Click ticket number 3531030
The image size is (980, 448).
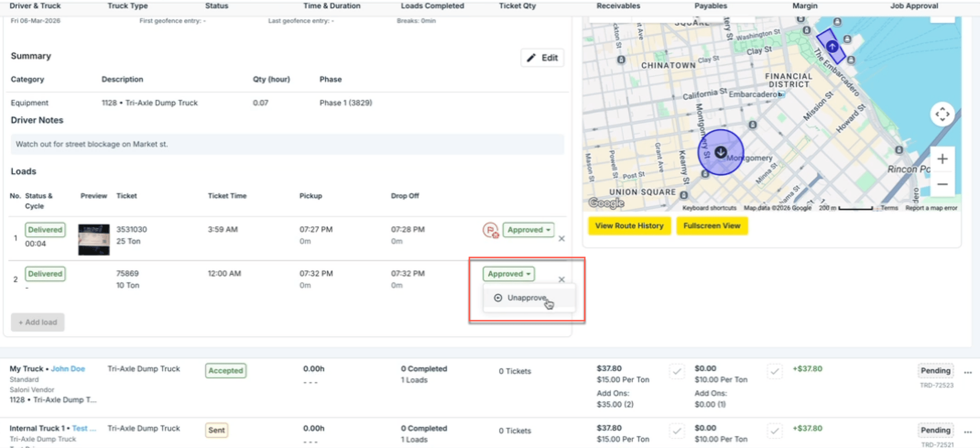131,229
